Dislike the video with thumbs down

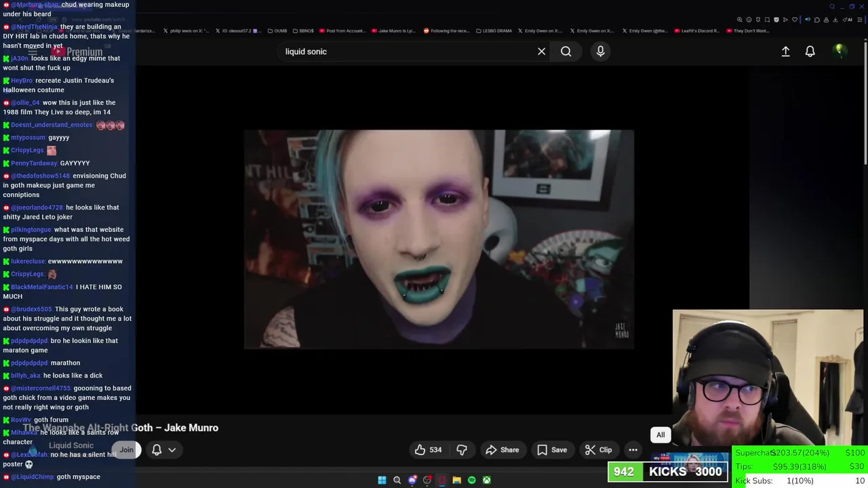coord(462,450)
